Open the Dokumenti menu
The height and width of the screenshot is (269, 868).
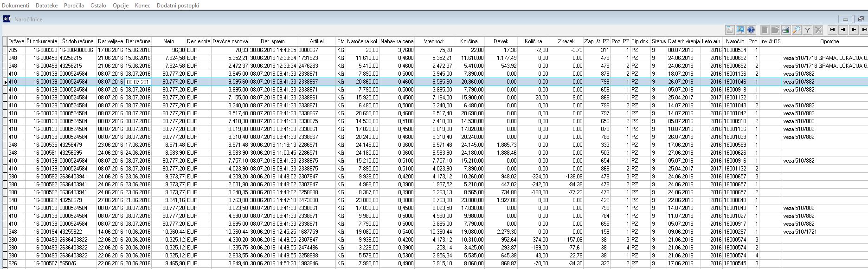coord(16,6)
